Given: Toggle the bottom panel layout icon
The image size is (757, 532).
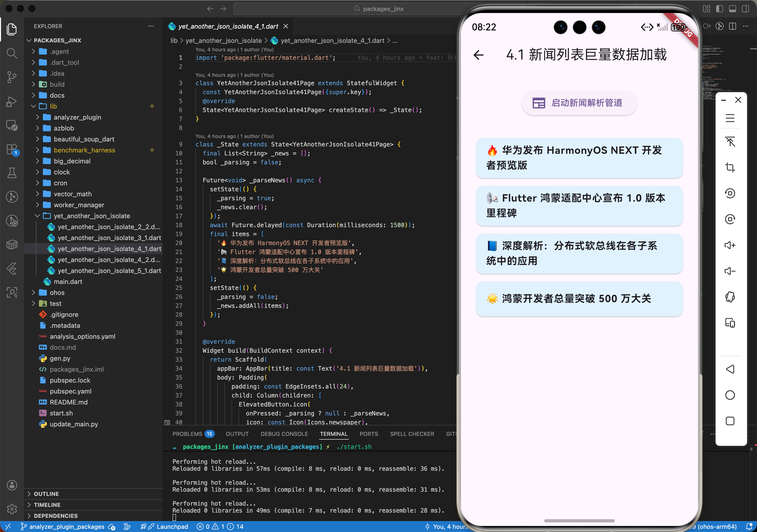Looking at the screenshot, I should click(732, 9).
